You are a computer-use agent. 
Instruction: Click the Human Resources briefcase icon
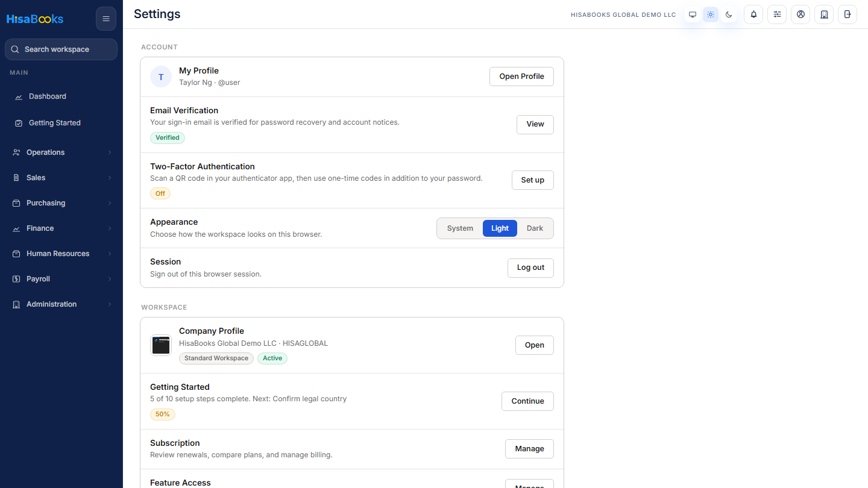16,254
